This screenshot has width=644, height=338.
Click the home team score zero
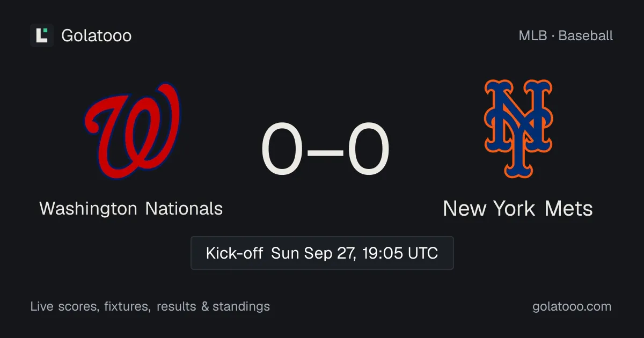(x=282, y=150)
